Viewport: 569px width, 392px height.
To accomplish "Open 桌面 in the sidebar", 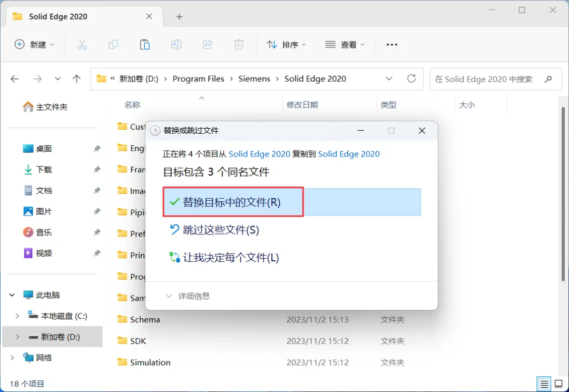I will [x=37, y=149].
